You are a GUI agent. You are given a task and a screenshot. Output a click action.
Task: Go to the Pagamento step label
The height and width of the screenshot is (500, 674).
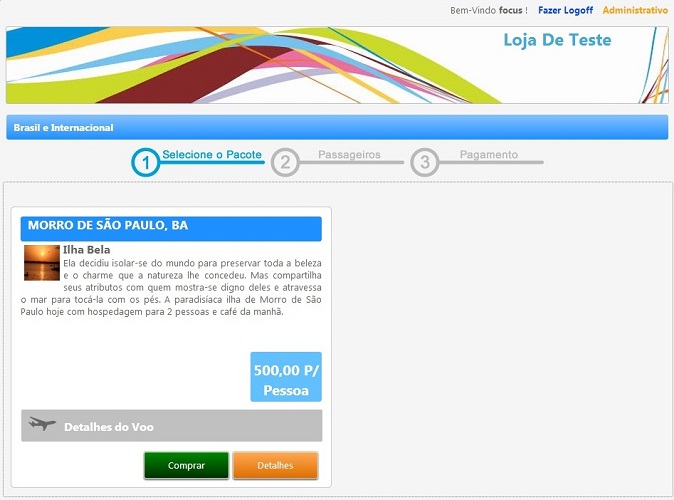coord(489,155)
